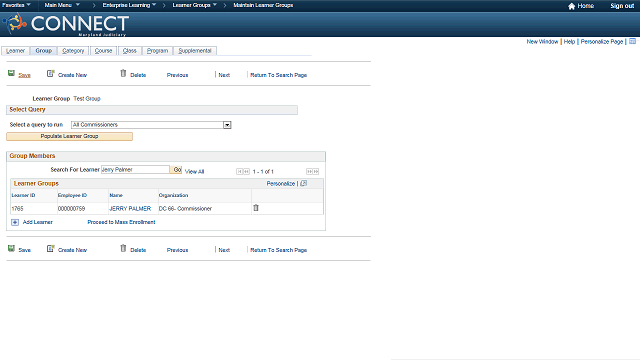Go to next page of learner results
640x360 pixels.
pos(309,171)
